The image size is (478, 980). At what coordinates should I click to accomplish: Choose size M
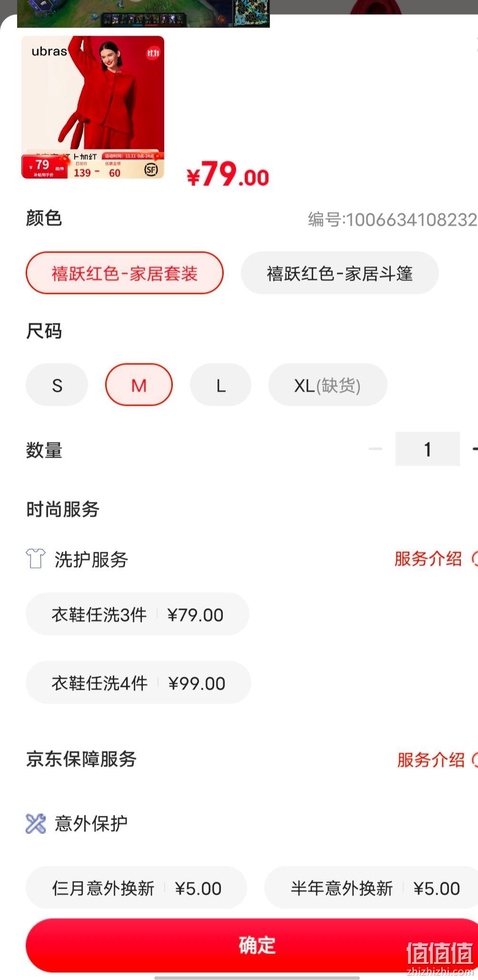point(139,385)
